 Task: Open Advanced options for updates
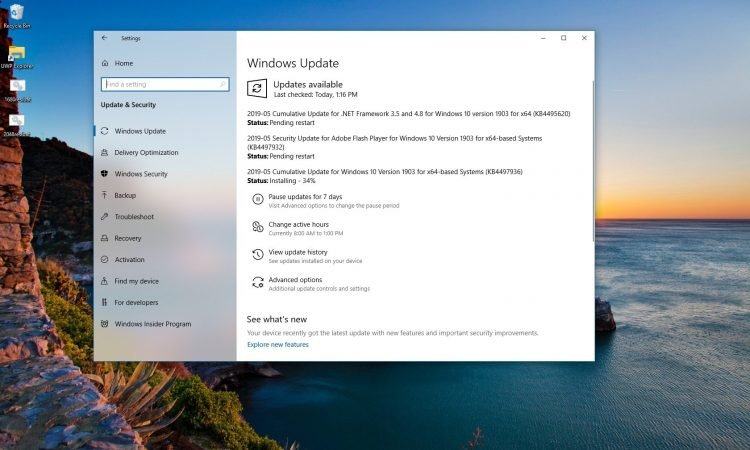[295, 280]
